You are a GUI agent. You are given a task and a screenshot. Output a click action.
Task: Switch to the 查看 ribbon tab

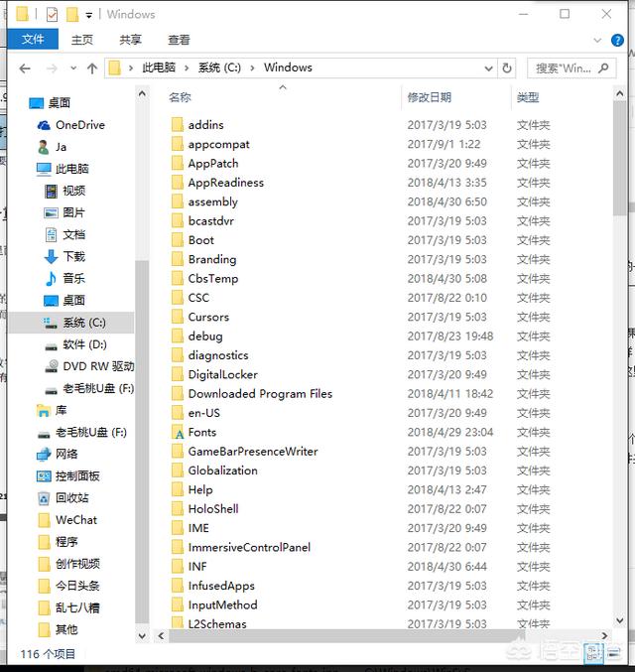[179, 40]
